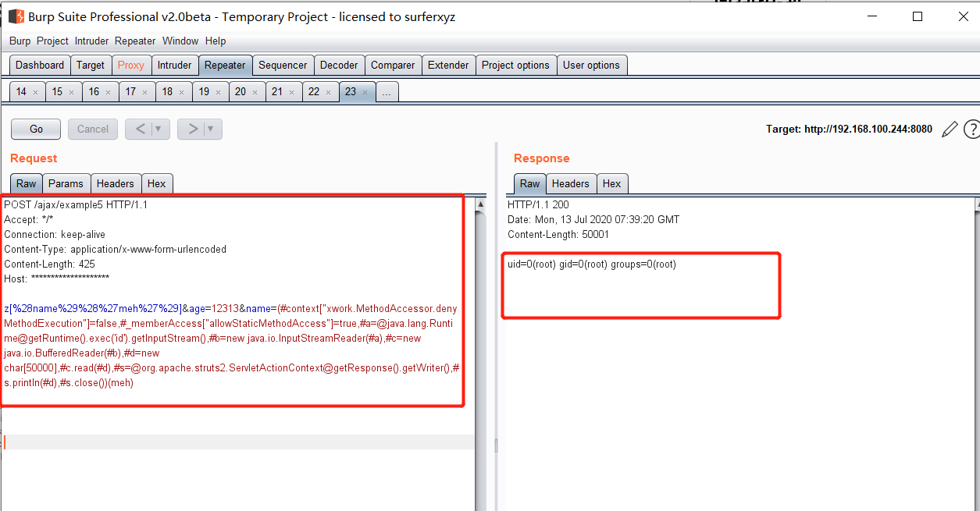The image size is (980, 511).
Task: Close Repeater tab 14
Action: [x=35, y=92]
